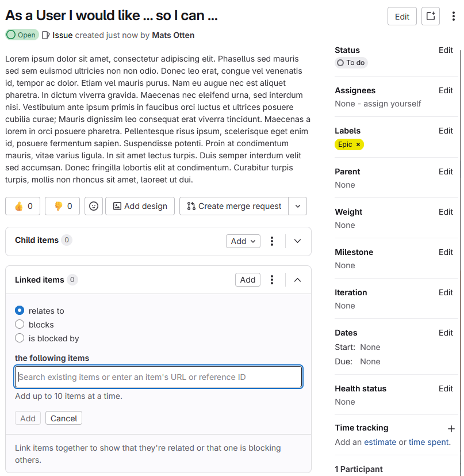
Task: Open the Linked items more options menu
Action: point(273,280)
